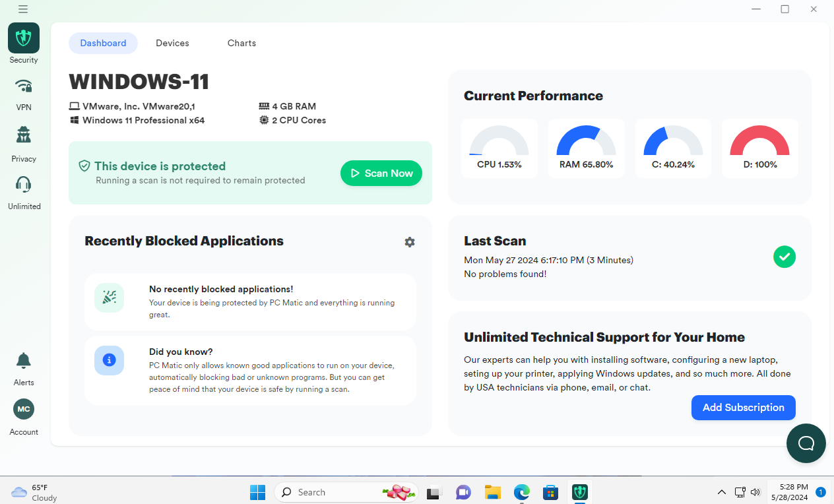Click 'No recently blocked applications!' heading
The image size is (834, 504).
pos(221,289)
